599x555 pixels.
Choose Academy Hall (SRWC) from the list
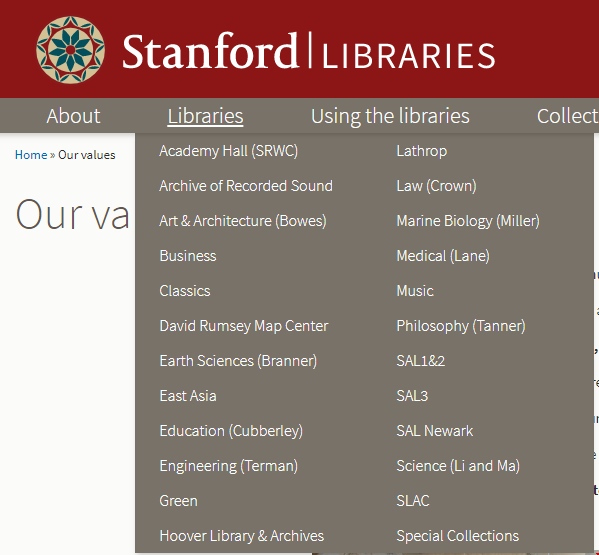point(228,151)
